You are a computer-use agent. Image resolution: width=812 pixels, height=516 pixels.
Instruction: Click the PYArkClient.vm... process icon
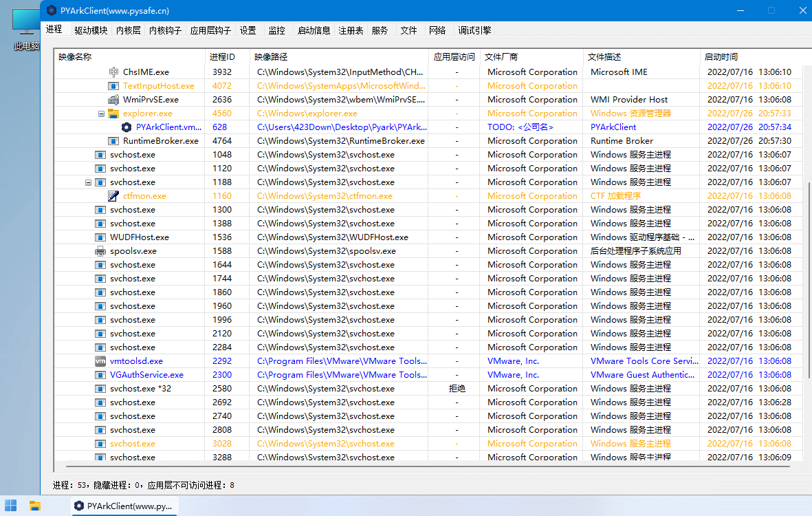127,127
